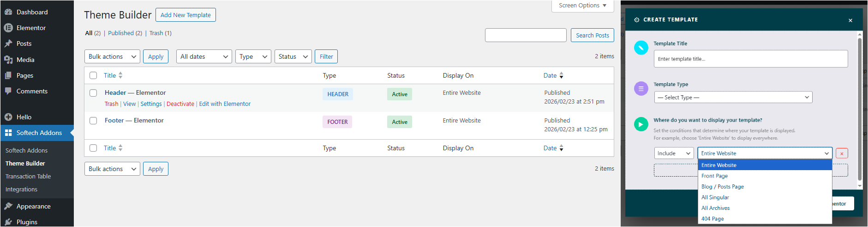868x227 pixels.
Task: Collapse the Entire Website location dropdown
Action: (765, 153)
